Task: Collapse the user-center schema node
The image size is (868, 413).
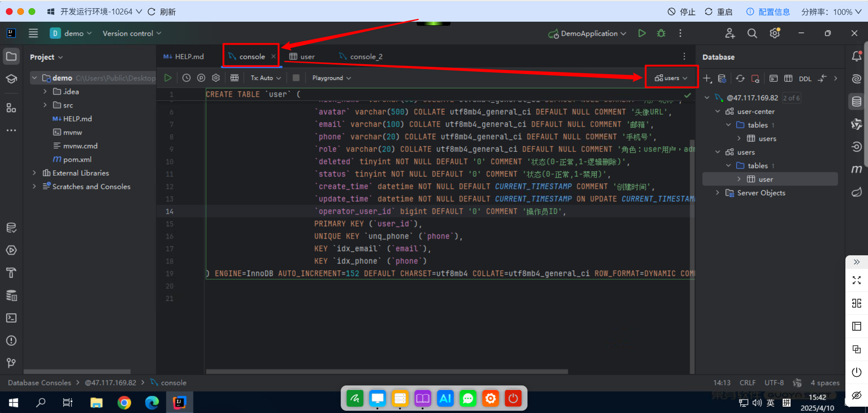Action: coord(717,111)
